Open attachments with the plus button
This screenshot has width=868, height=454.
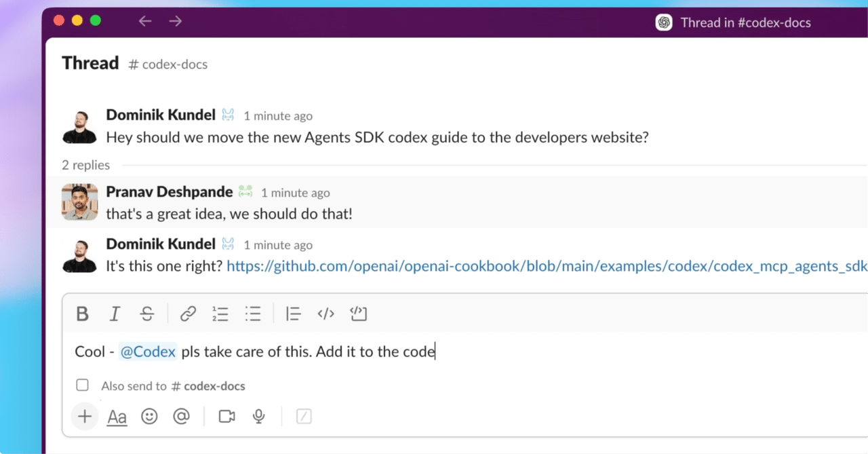84,416
